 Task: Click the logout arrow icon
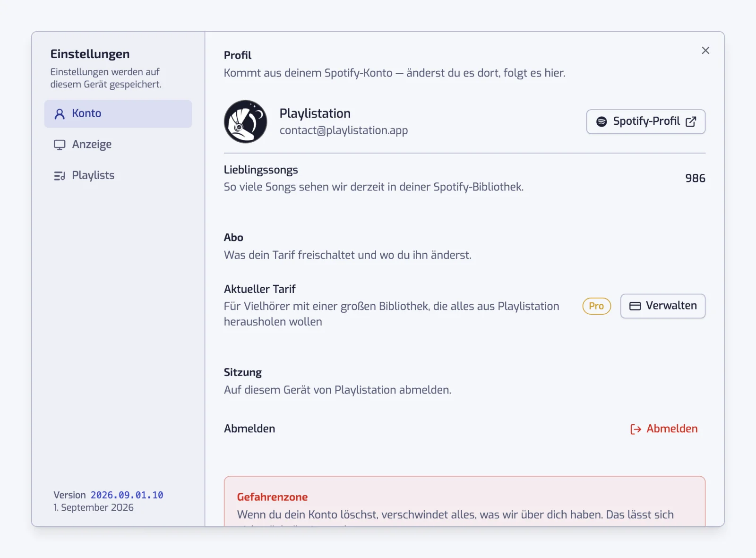tap(636, 429)
